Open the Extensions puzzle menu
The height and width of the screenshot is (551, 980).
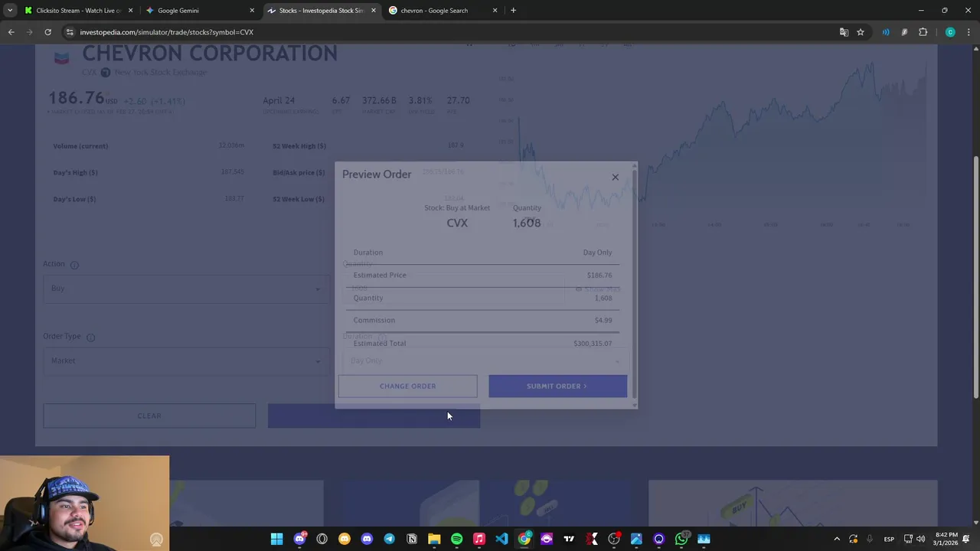(x=923, y=32)
